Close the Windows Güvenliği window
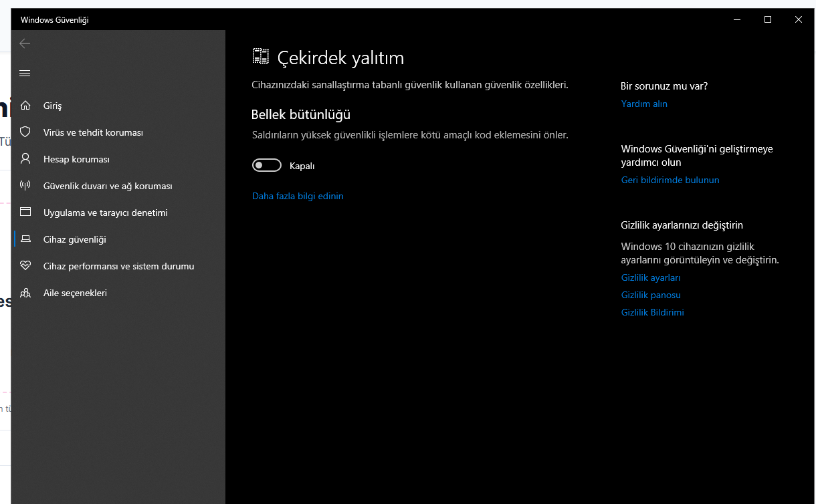Viewport: 816px width, 504px height. click(x=799, y=19)
